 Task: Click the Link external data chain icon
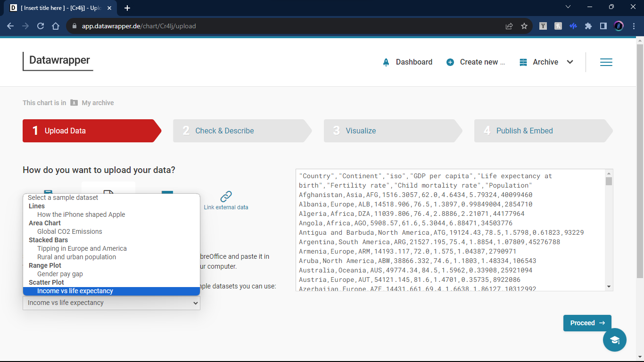point(226,196)
